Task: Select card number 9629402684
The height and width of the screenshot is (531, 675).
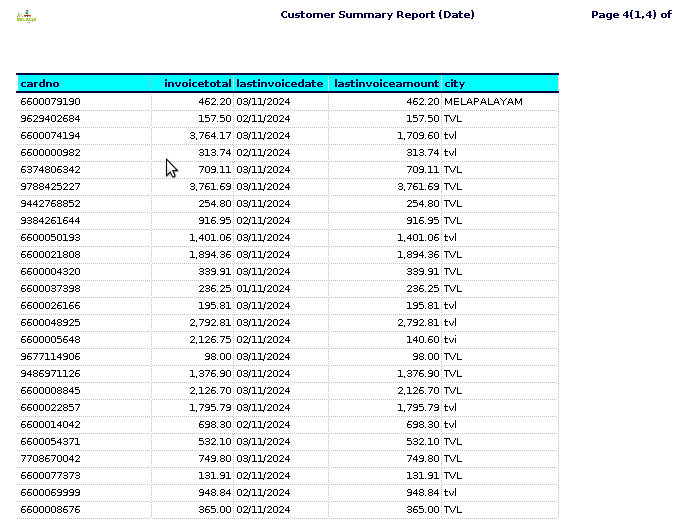Action: [x=50, y=118]
